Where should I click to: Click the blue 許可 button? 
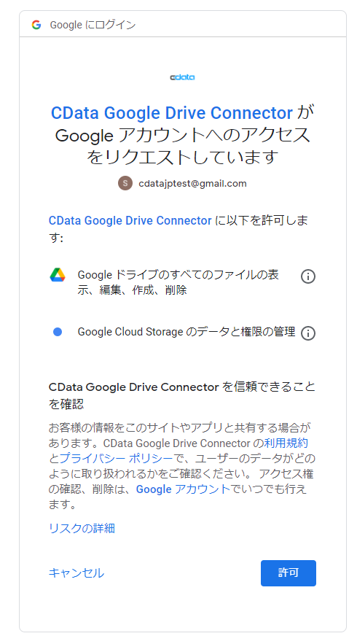coord(289,573)
